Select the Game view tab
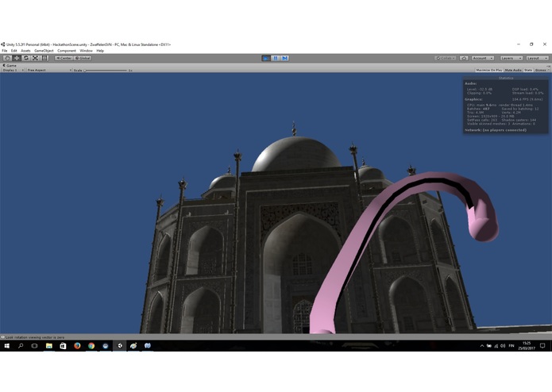552x392 pixels. pos(10,65)
